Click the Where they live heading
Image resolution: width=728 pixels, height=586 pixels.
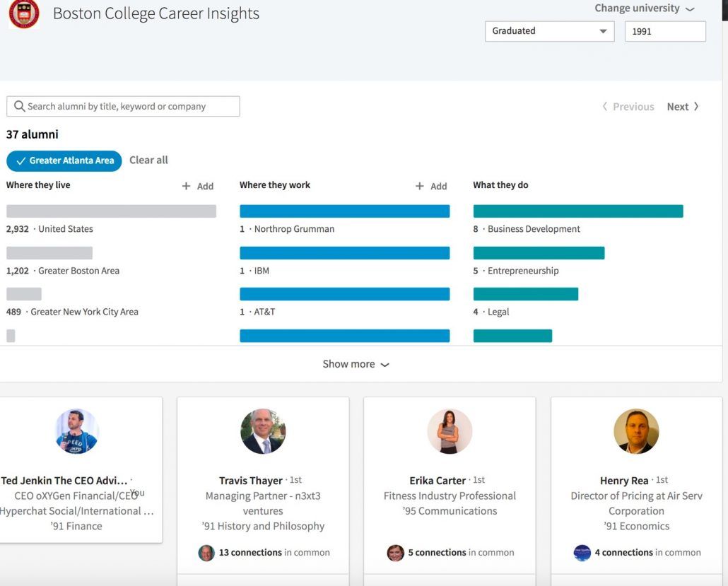point(38,184)
